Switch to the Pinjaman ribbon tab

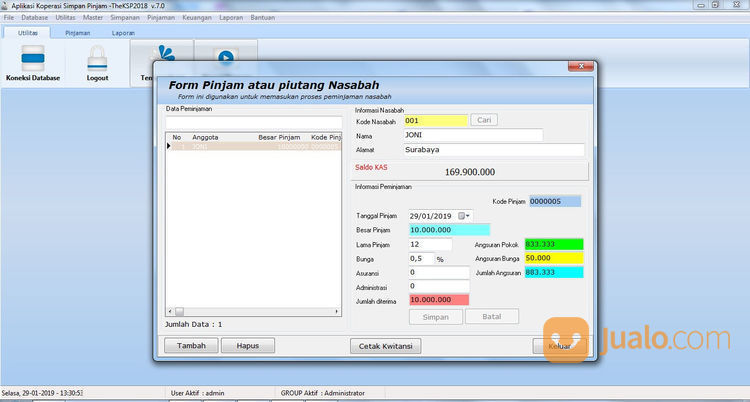[x=77, y=33]
